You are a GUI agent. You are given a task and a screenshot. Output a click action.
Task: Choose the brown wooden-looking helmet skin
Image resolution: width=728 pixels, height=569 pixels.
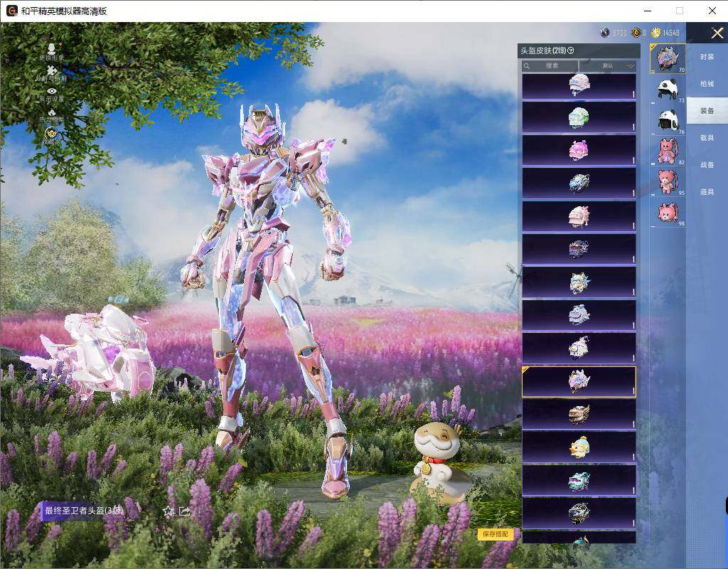(579, 415)
